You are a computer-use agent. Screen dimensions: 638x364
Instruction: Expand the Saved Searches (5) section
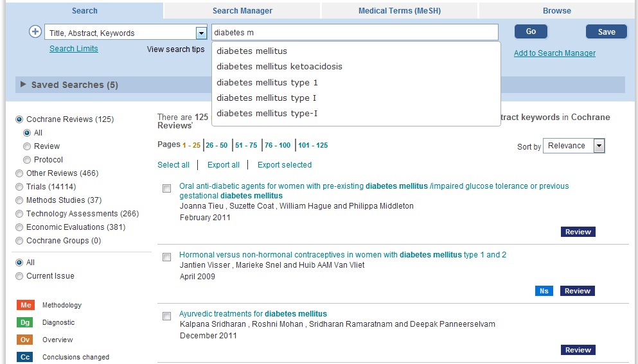point(24,85)
